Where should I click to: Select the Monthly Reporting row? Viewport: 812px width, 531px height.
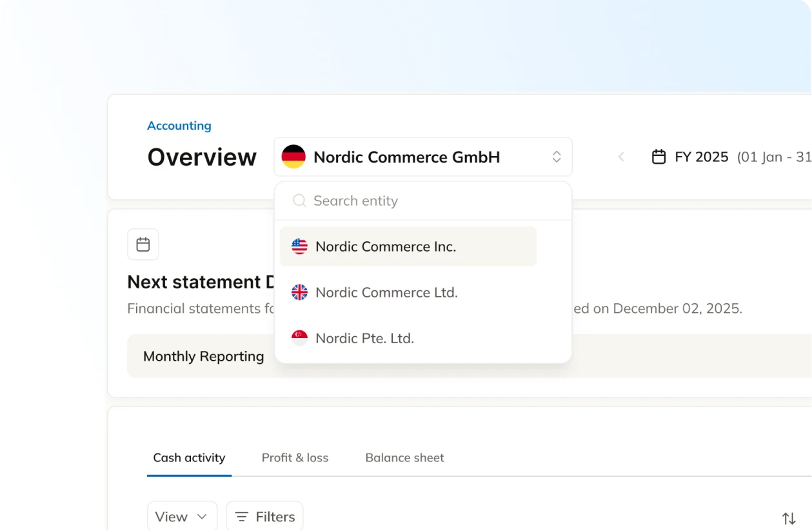click(x=203, y=356)
